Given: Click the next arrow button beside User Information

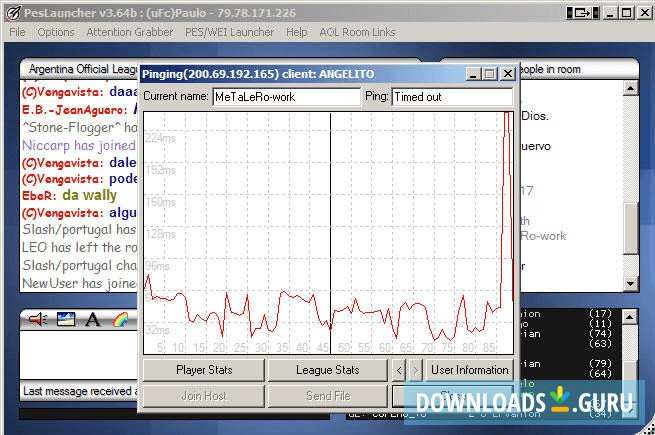Looking at the screenshot, I should tap(416, 370).
